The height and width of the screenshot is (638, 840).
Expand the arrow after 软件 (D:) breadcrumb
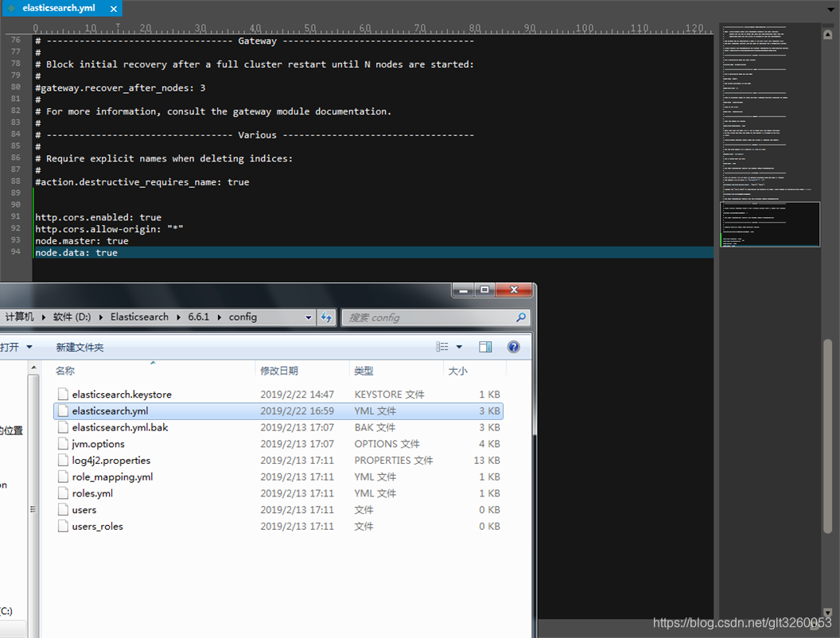coord(100,317)
